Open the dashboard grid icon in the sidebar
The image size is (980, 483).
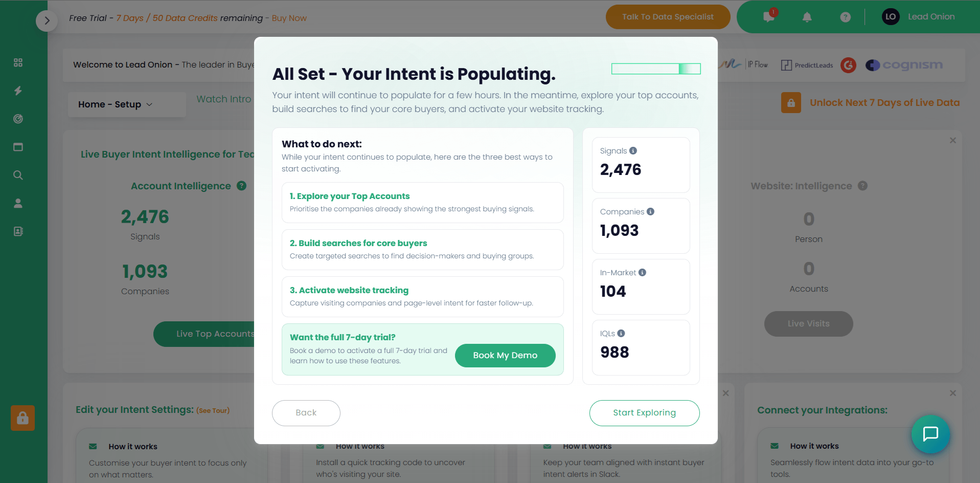pos(18,62)
